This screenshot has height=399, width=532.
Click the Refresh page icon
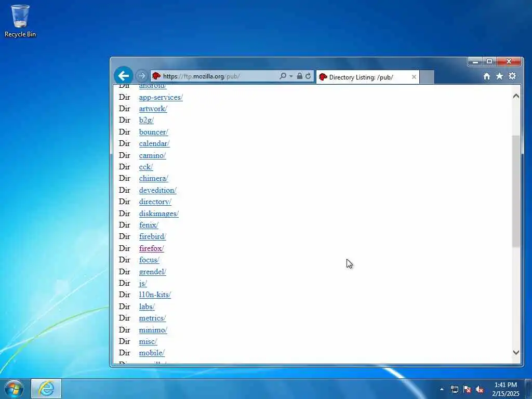308,76
